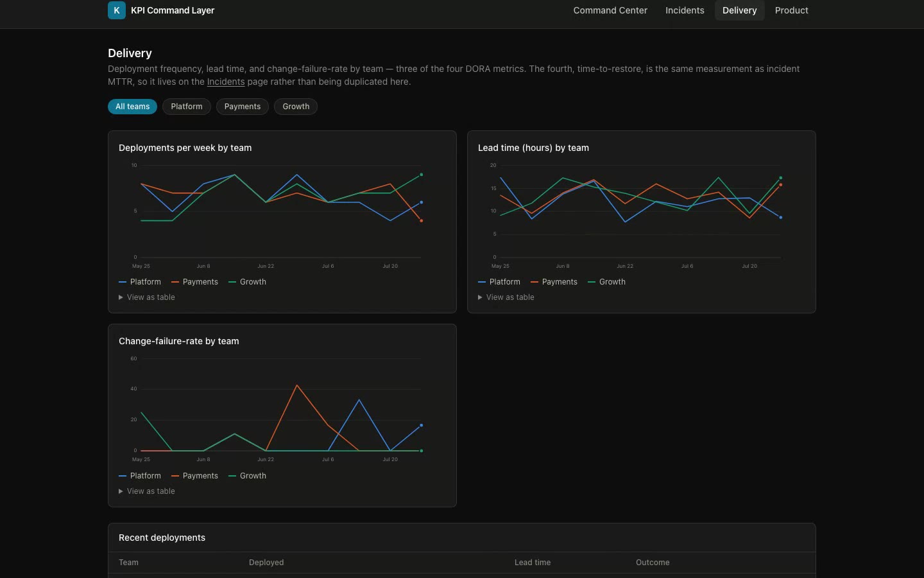
Task: Toggle Growth legend in Lead time chart
Action: pos(606,282)
